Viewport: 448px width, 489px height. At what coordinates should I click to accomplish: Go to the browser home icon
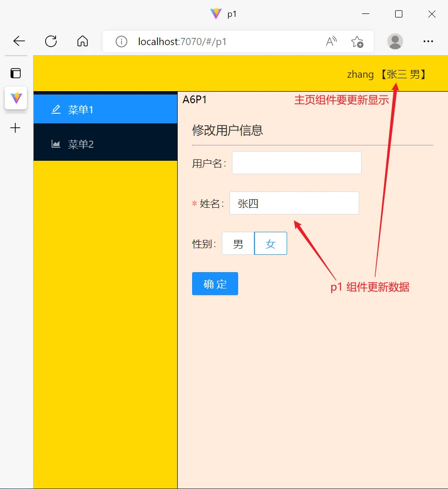coord(83,42)
